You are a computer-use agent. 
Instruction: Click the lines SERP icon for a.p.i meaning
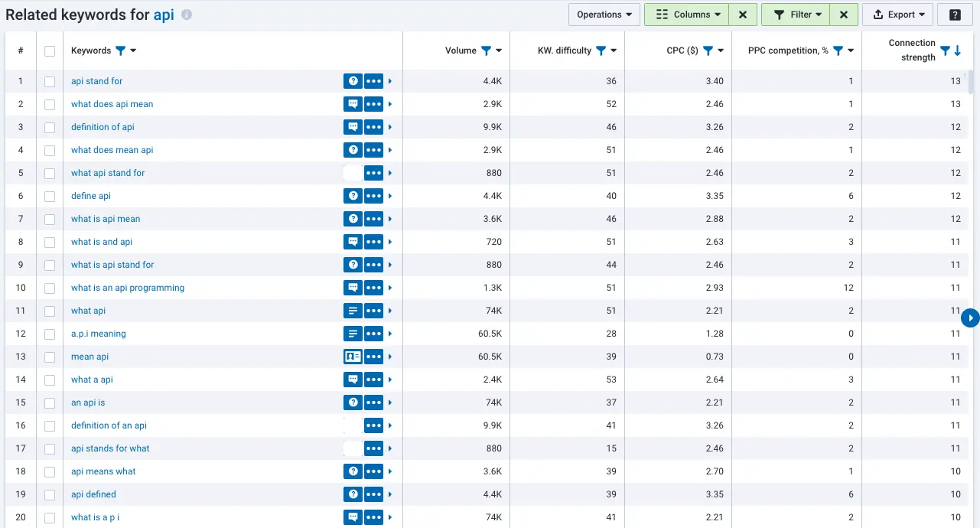click(353, 334)
